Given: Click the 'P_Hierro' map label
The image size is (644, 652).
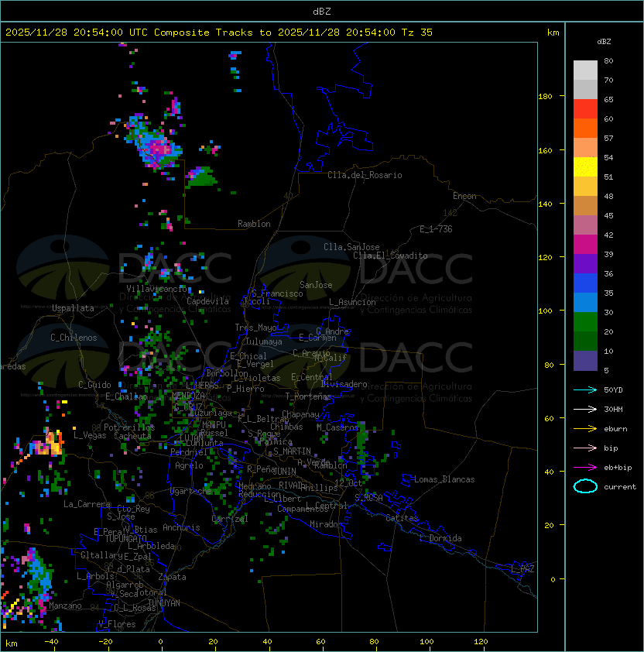Looking at the screenshot, I should 245,389.
